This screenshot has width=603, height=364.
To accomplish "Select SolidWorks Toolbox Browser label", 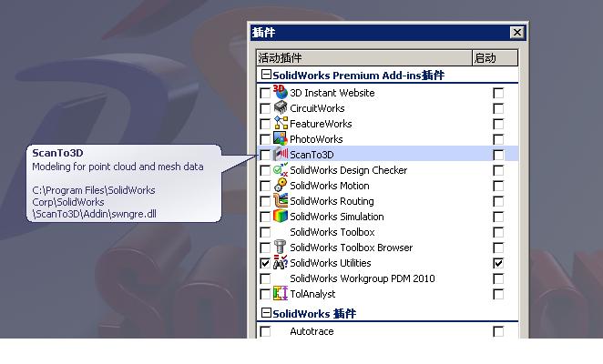I will 351,248.
